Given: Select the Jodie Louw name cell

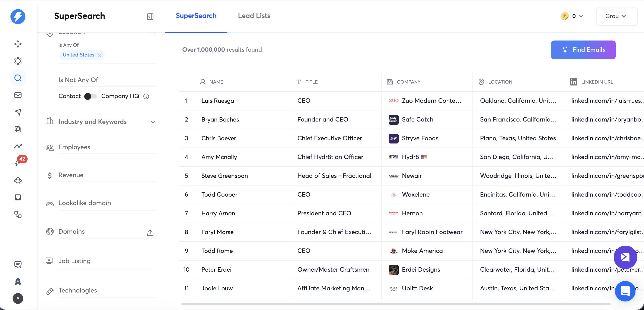Looking at the screenshot, I should tap(242, 288).
